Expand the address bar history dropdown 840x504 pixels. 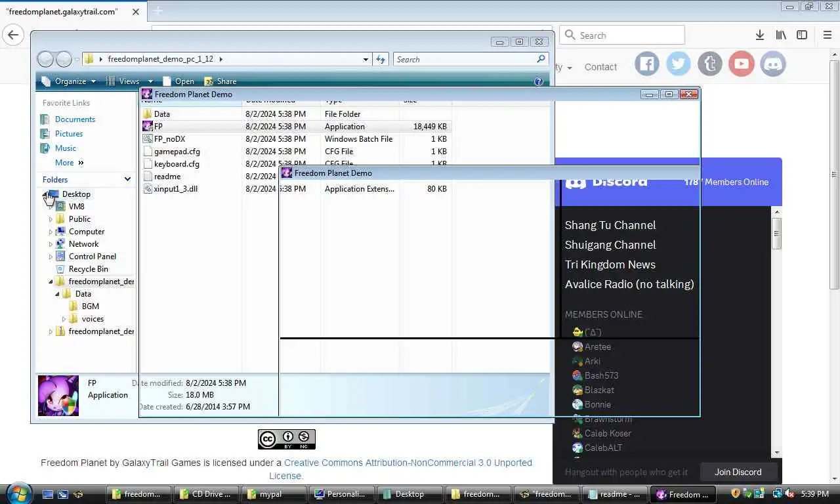pos(366,59)
